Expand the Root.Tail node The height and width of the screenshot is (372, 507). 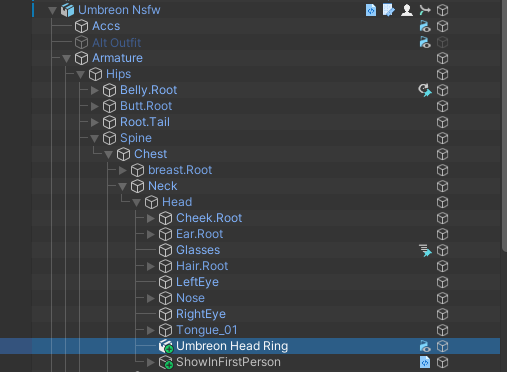point(95,122)
